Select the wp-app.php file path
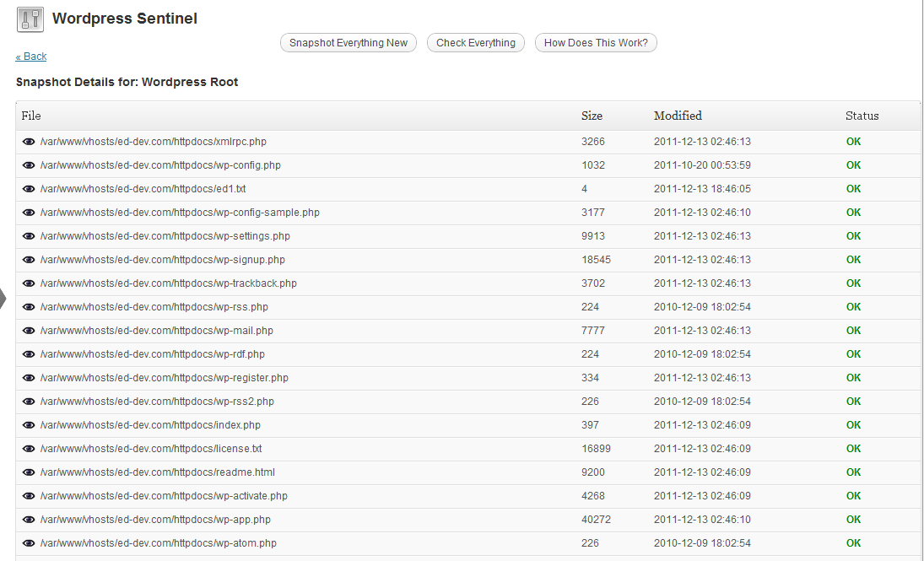This screenshot has width=924, height=561. [155, 519]
